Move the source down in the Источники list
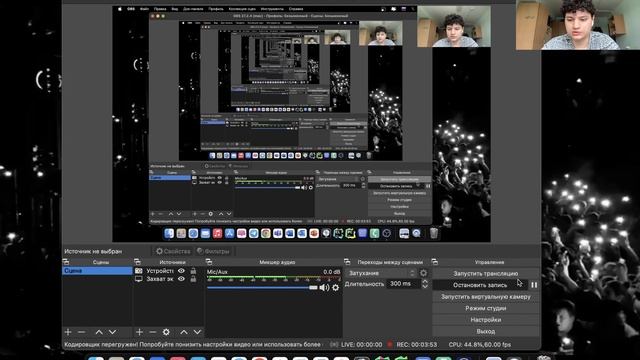640x360 pixels. tap(197, 332)
